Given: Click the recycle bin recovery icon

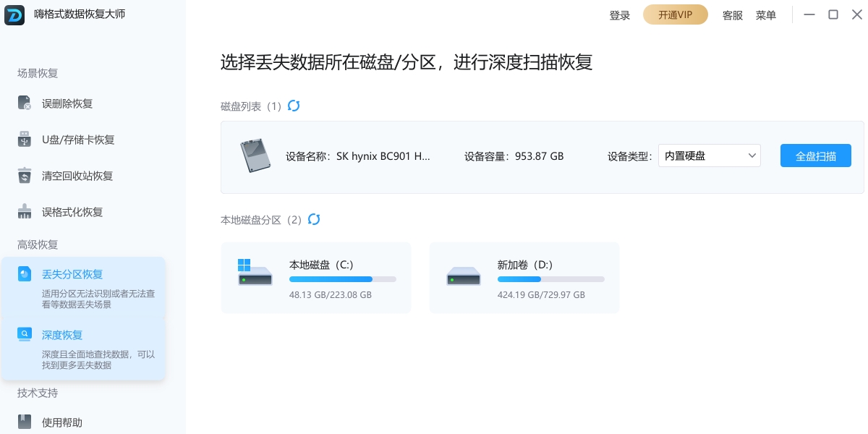Looking at the screenshot, I should (x=25, y=176).
